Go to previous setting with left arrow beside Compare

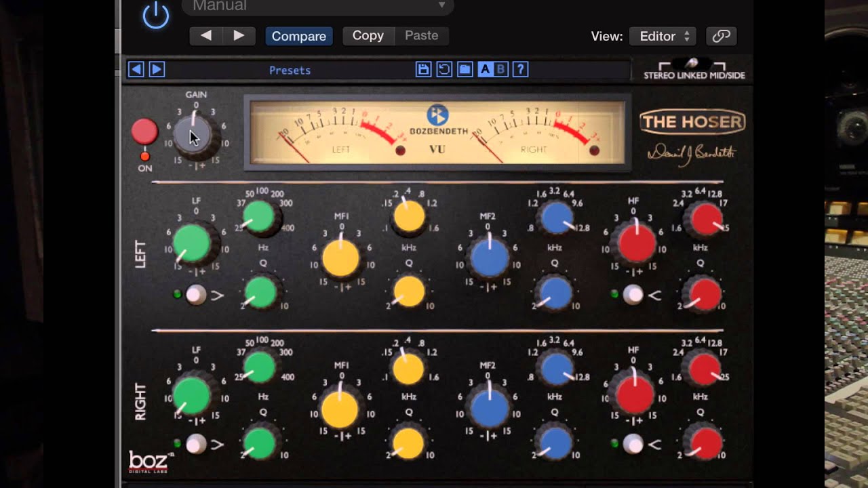pos(206,36)
